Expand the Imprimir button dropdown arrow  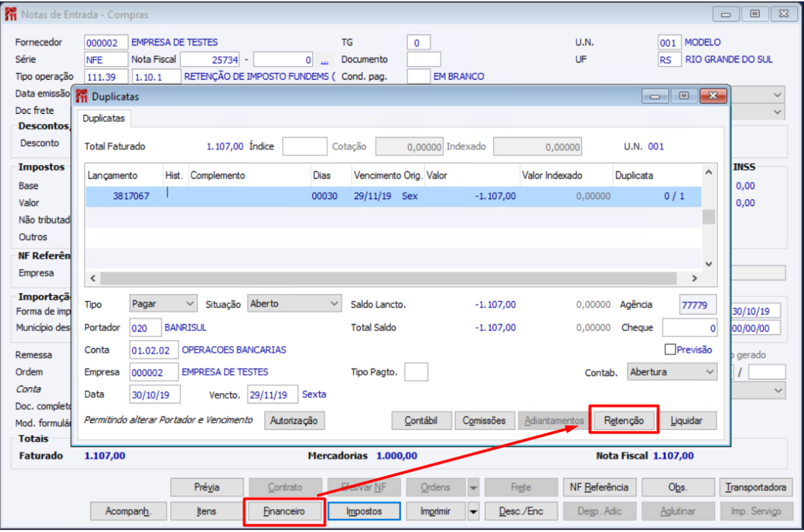point(473,511)
